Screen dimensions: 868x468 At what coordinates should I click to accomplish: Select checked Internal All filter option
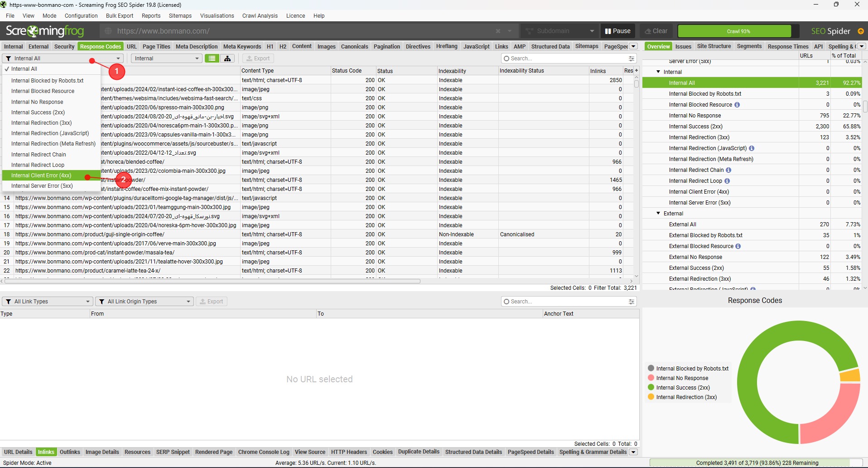(24, 69)
